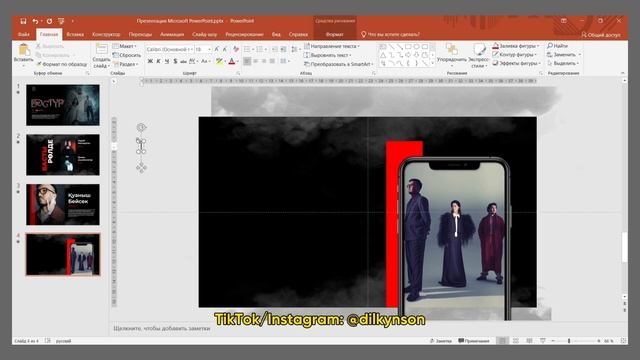Open the Format (Формат) contextual tab

click(x=335, y=34)
